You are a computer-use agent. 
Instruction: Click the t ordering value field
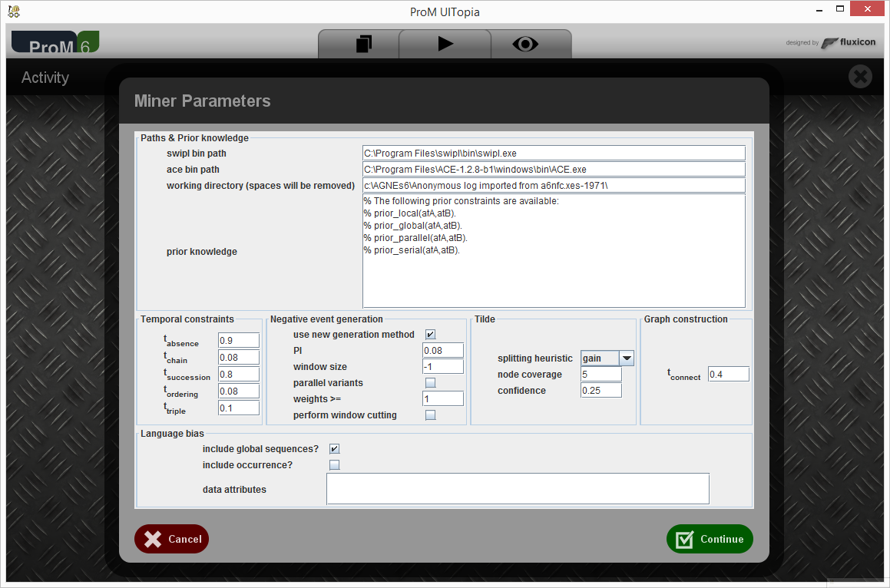click(x=238, y=391)
